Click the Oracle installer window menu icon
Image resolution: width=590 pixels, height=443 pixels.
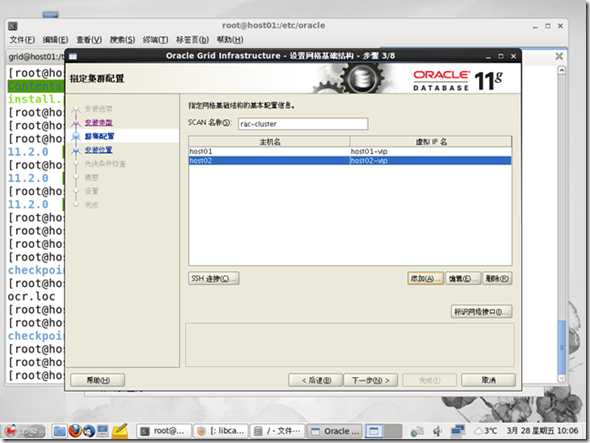73,56
